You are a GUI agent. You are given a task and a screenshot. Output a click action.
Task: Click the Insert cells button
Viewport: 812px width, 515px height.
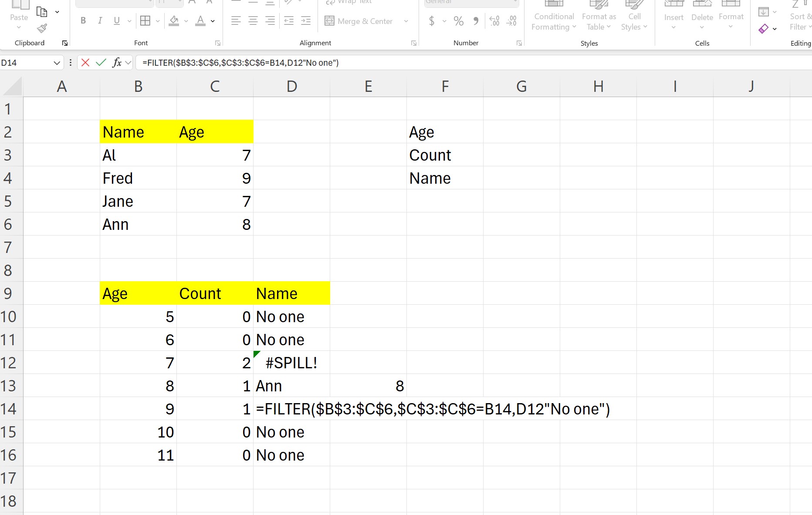tap(673, 15)
